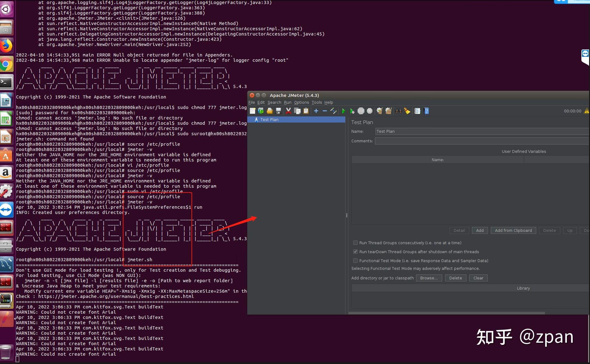590x364 pixels.
Task: Open Google Chrome from the dock
Action: tap(6, 64)
